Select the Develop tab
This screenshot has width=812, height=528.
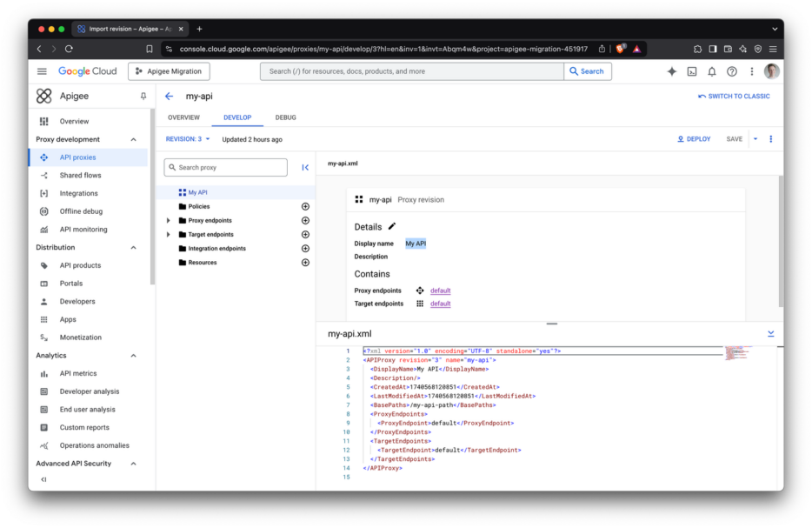[x=237, y=117]
